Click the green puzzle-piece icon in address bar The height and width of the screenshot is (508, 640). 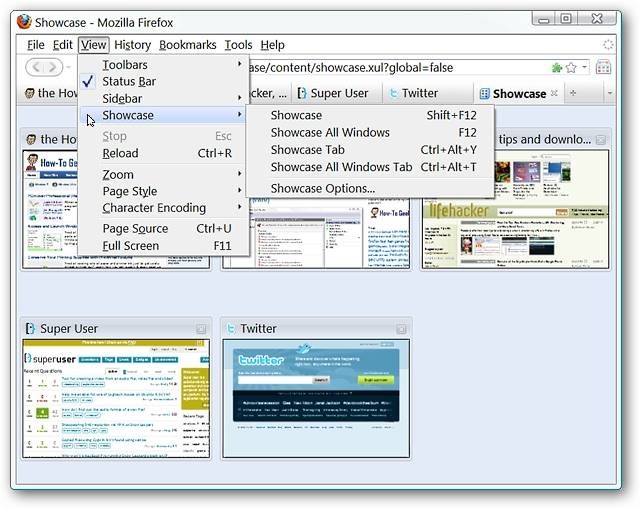557,67
